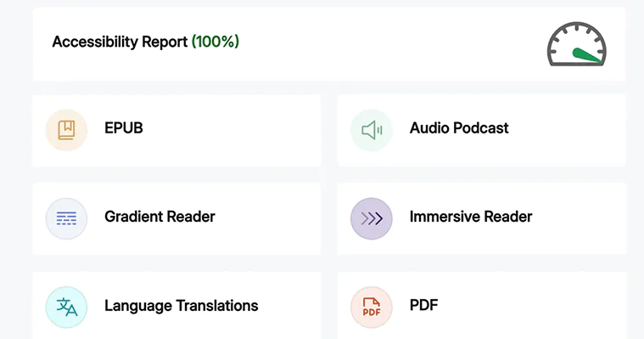Download the PDF via its label
Screen dimensions: 644x339
(424, 305)
